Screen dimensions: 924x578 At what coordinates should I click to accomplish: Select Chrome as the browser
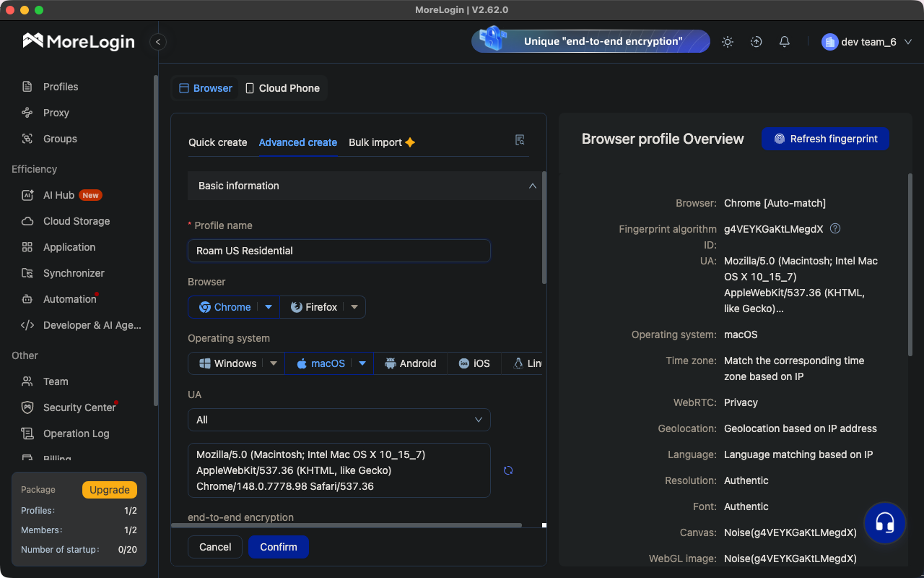point(225,307)
